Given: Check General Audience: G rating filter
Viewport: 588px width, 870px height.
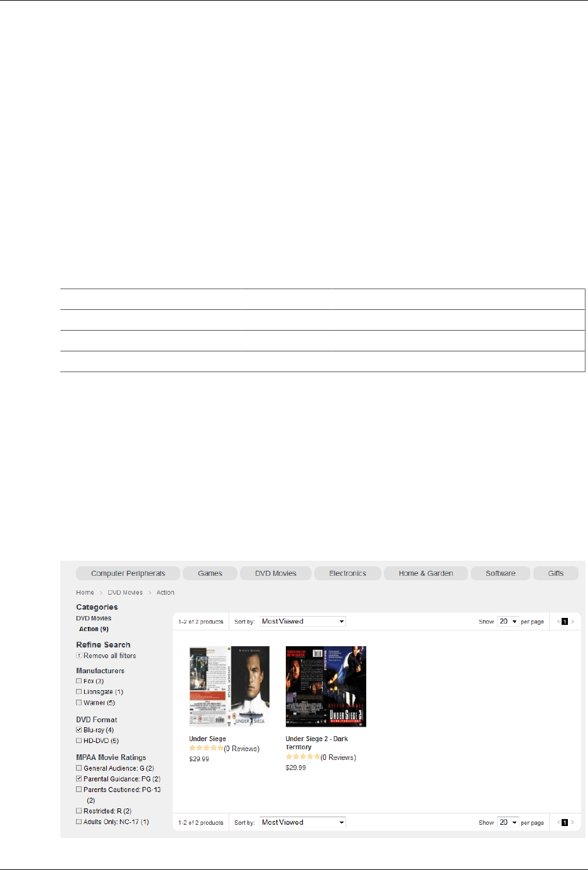Looking at the screenshot, I should point(79,768).
